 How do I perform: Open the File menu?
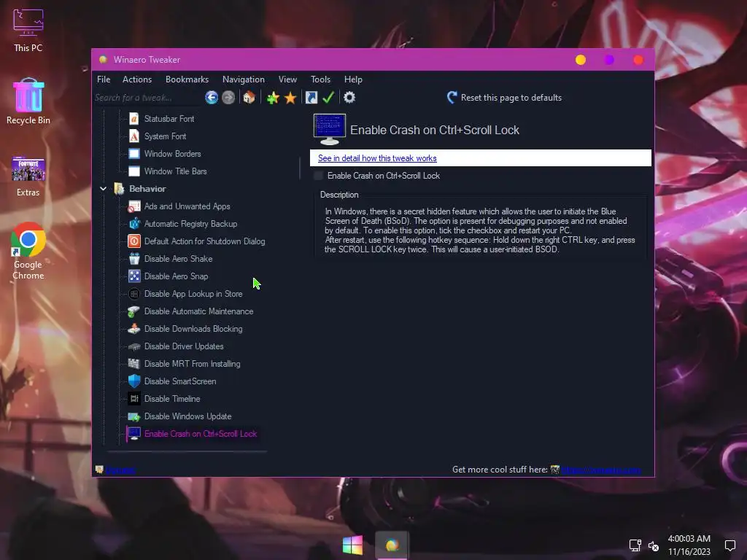(x=104, y=79)
